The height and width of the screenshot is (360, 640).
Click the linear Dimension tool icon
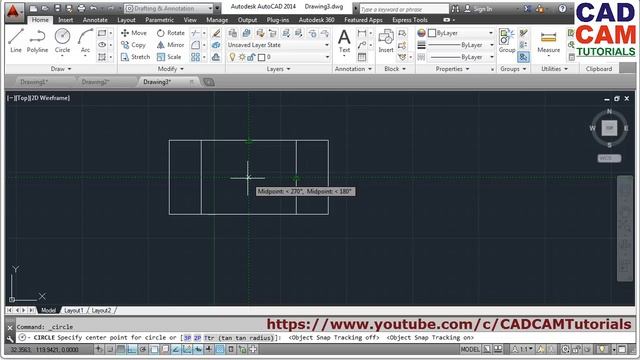coord(362,33)
